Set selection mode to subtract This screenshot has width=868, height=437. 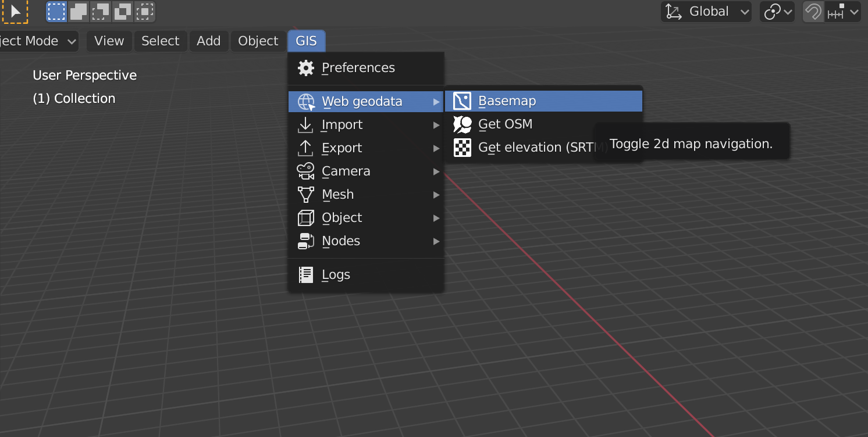click(101, 11)
